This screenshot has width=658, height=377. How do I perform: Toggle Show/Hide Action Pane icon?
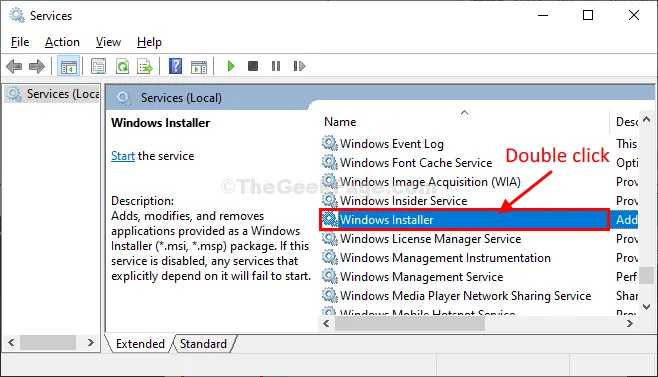pyautogui.click(x=199, y=66)
